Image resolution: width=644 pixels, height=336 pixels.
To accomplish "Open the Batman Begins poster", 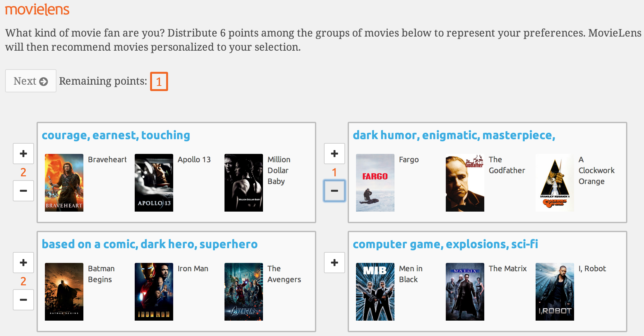I will click(64, 292).
